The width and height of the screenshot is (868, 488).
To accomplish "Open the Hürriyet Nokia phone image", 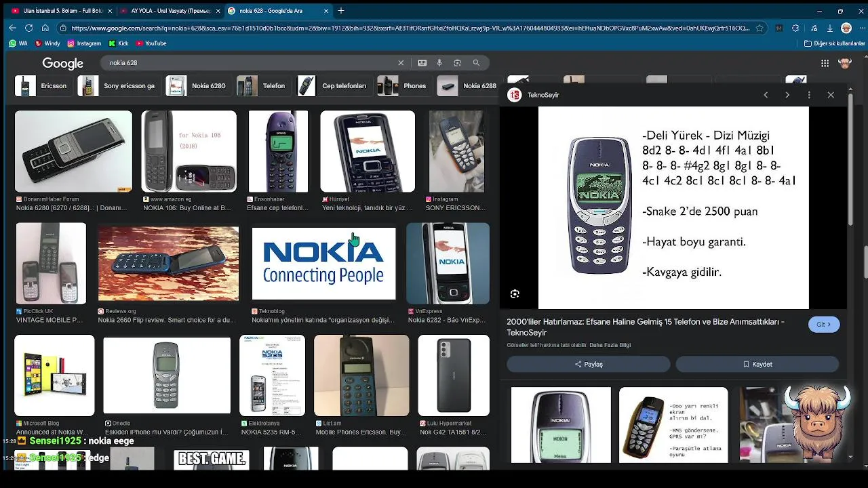I will 367,152.
